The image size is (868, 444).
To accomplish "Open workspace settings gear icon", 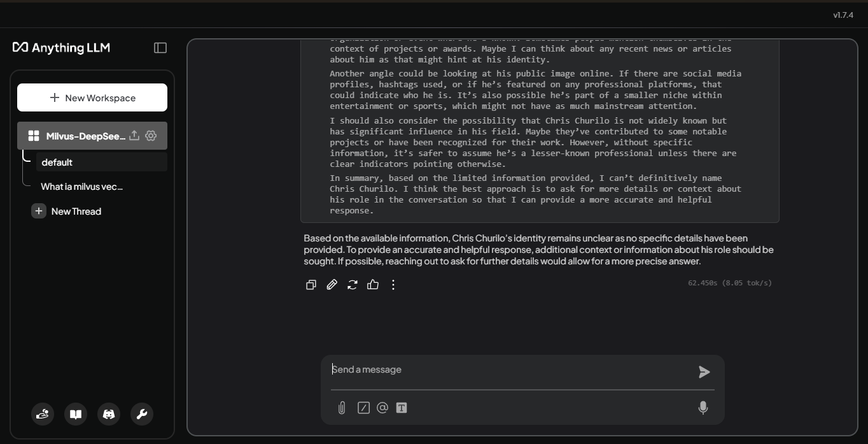I will (151, 136).
